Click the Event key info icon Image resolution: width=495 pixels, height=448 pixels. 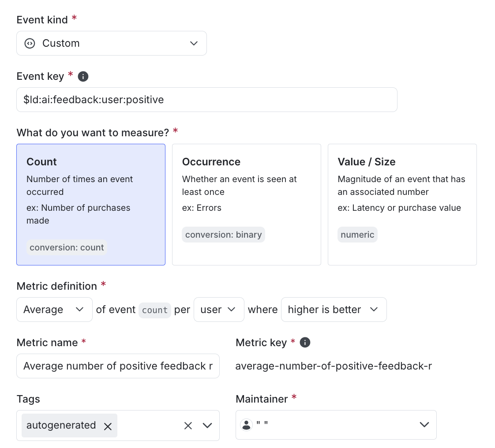click(x=83, y=76)
